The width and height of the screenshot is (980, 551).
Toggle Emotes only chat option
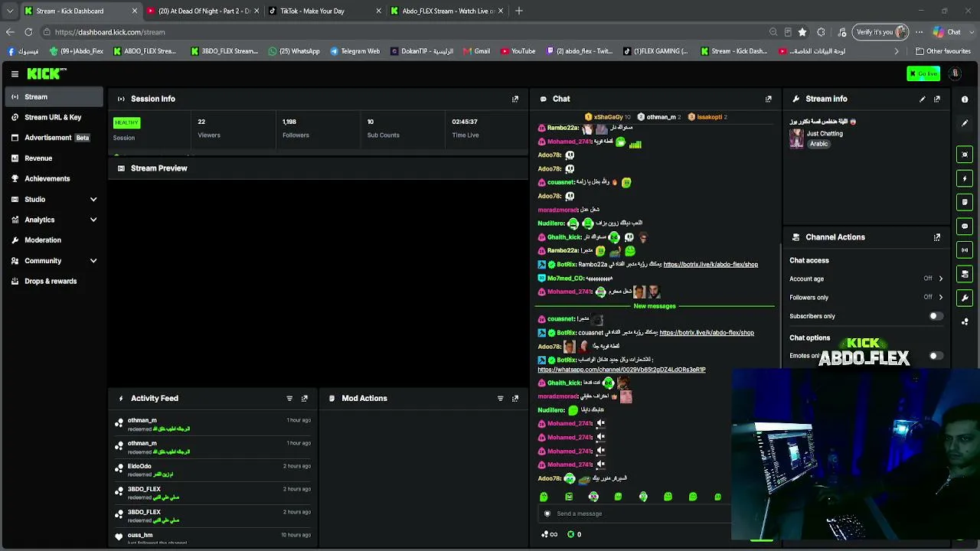(x=935, y=356)
